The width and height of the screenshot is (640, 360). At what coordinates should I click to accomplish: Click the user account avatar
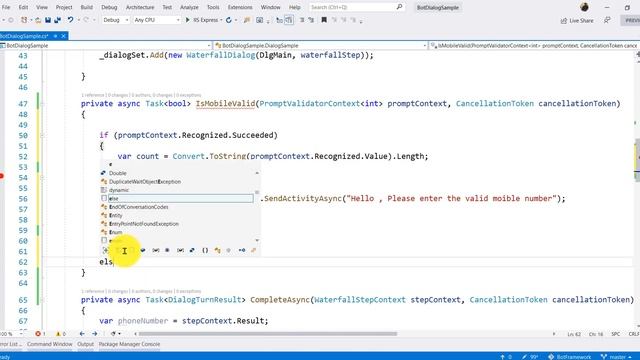pos(584,7)
